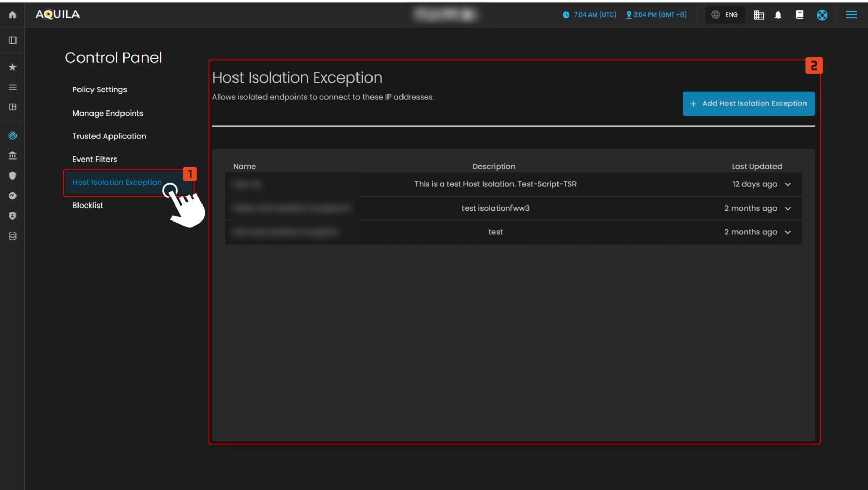
Task: Select the Blocklist menu item
Action: click(x=88, y=206)
